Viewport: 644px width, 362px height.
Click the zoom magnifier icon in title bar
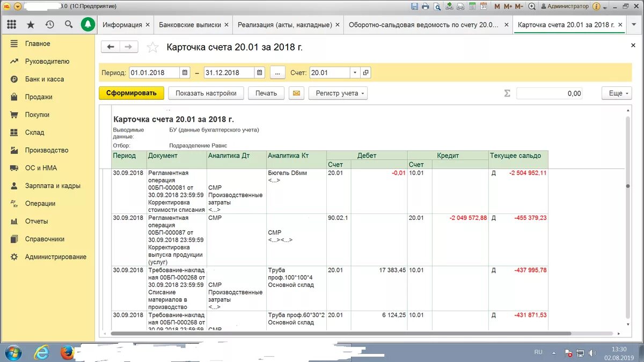point(532,6)
